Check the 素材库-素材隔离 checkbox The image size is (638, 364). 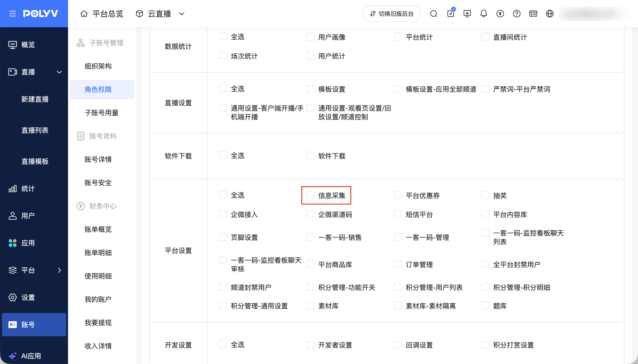pyautogui.click(x=398, y=305)
